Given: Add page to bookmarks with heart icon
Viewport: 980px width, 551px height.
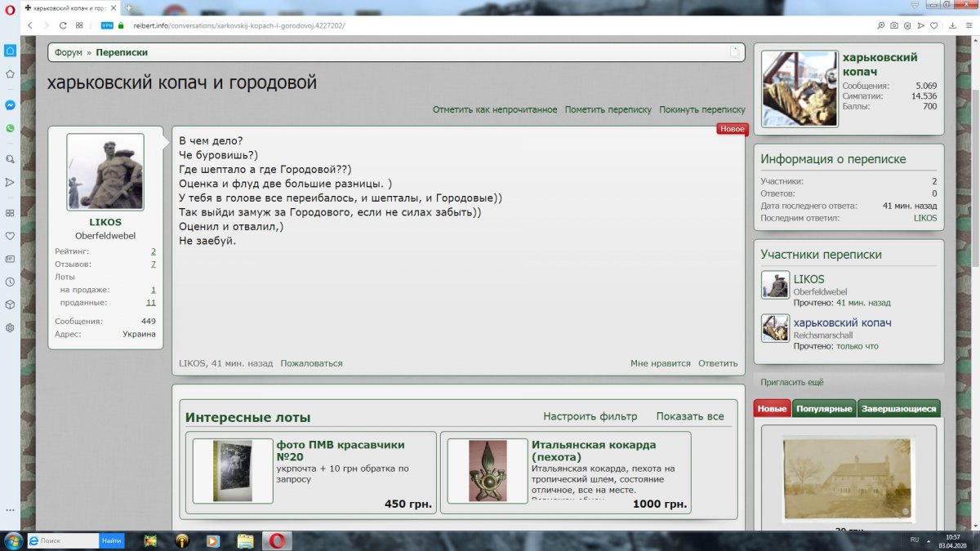Looking at the screenshot, I should [933, 25].
